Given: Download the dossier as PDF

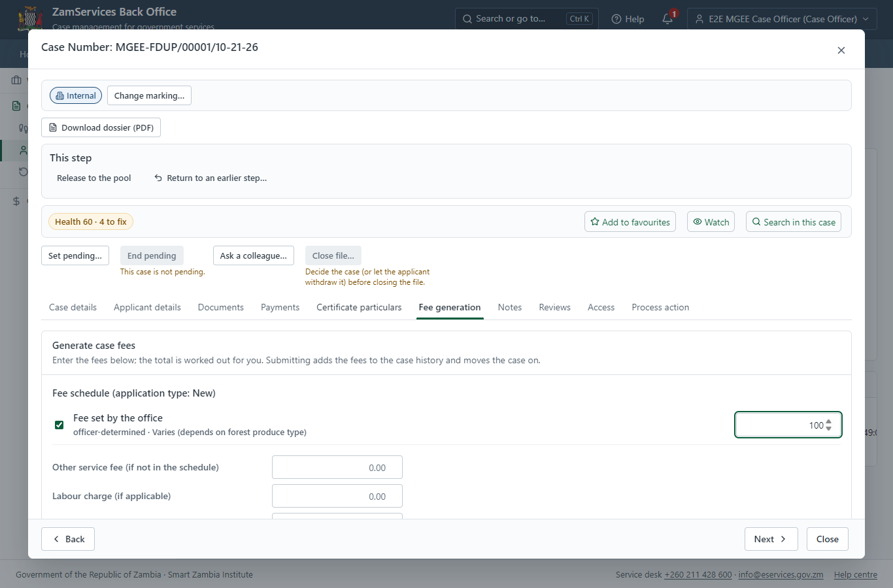Looking at the screenshot, I should (x=101, y=127).
